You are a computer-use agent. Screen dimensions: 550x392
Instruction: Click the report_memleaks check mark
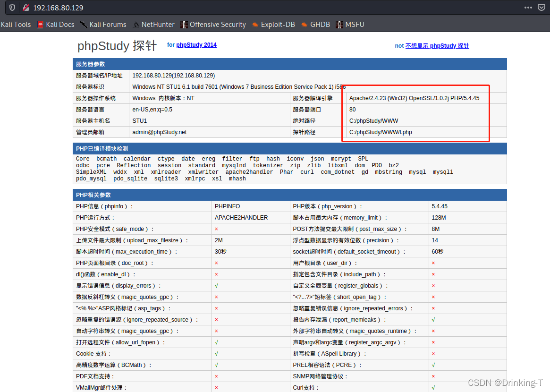tap(433, 320)
